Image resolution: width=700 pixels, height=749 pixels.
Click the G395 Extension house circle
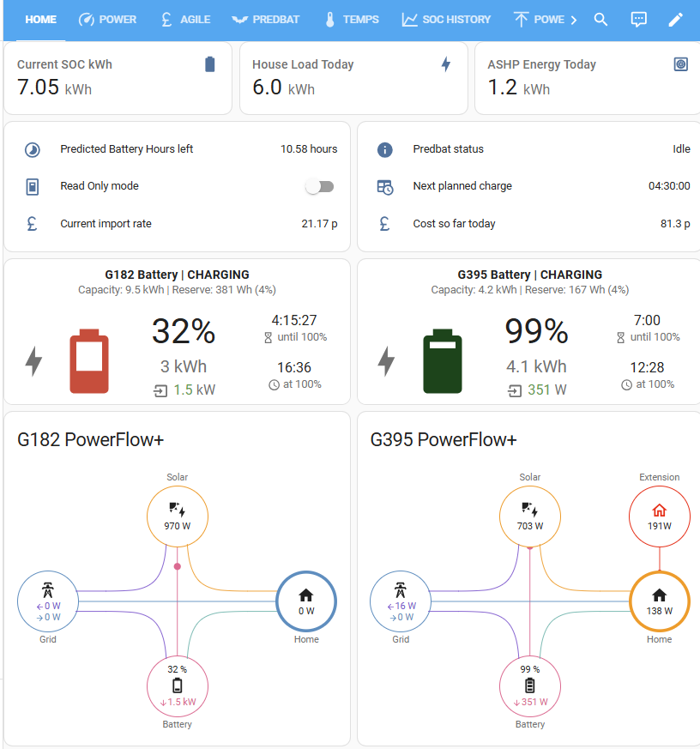click(660, 516)
